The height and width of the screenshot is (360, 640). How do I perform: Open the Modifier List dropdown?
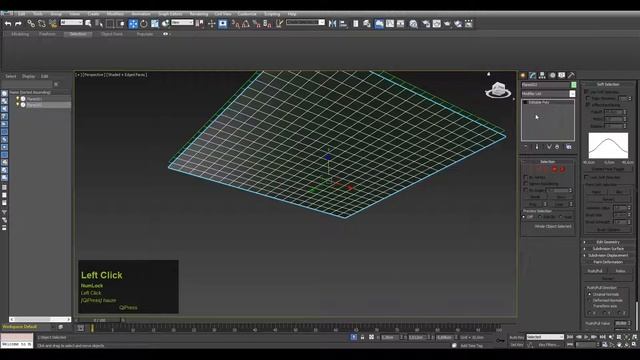pyautogui.click(x=548, y=94)
